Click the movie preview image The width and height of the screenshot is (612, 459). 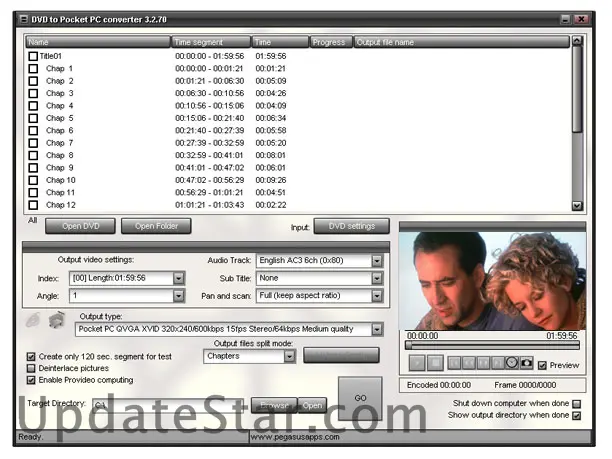click(x=492, y=281)
